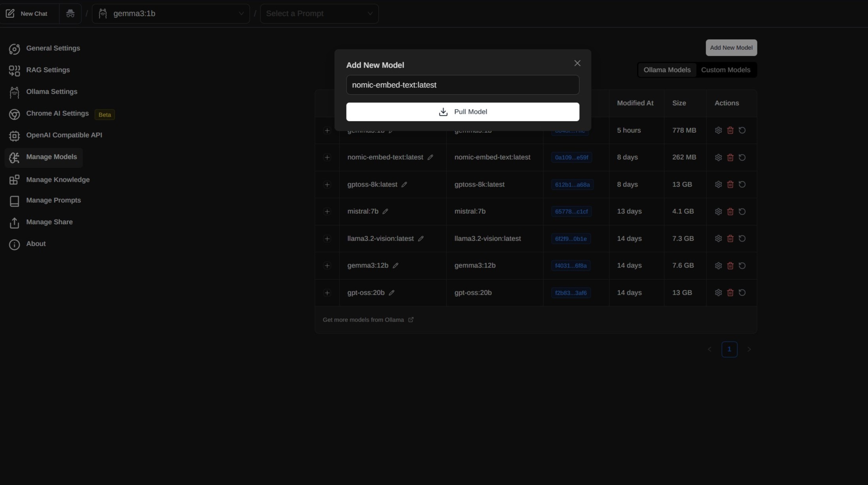Re-pull the gemma3:12b model

(742, 266)
